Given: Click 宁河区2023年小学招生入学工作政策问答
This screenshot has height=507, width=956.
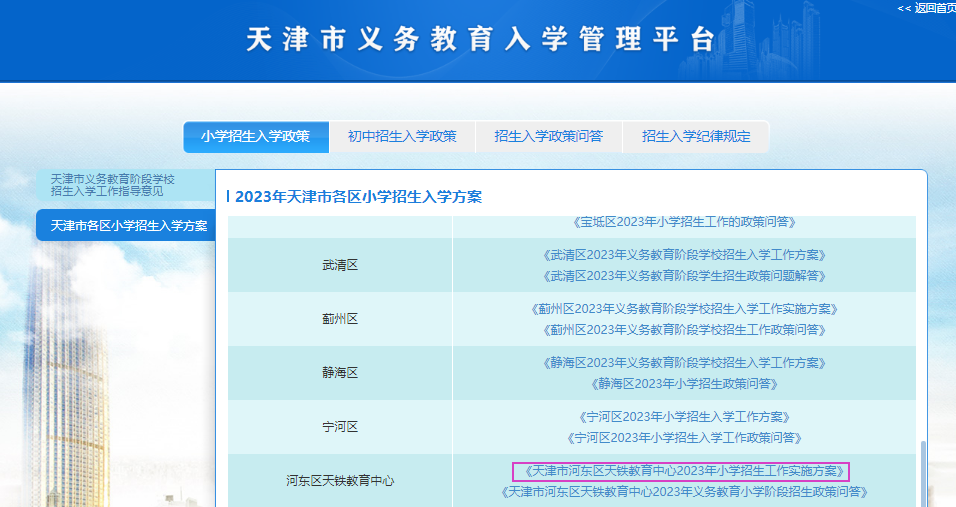Looking at the screenshot, I should pyautogui.click(x=684, y=438).
